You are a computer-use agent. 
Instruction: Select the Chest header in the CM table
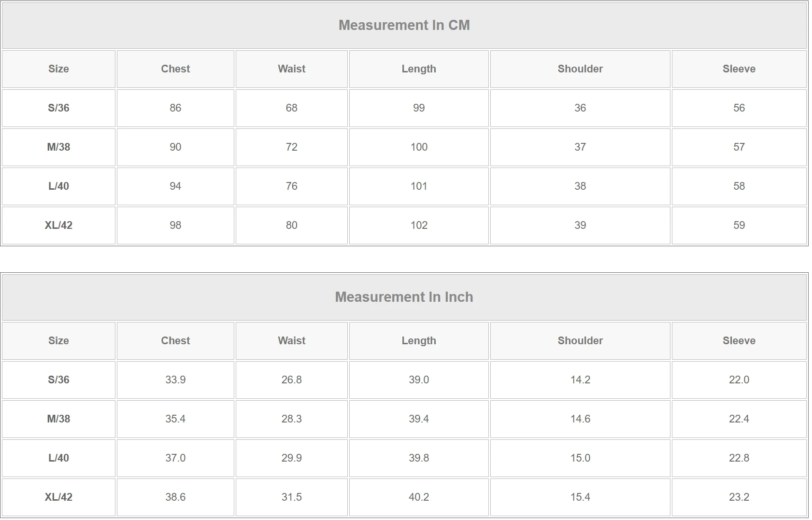click(175, 69)
